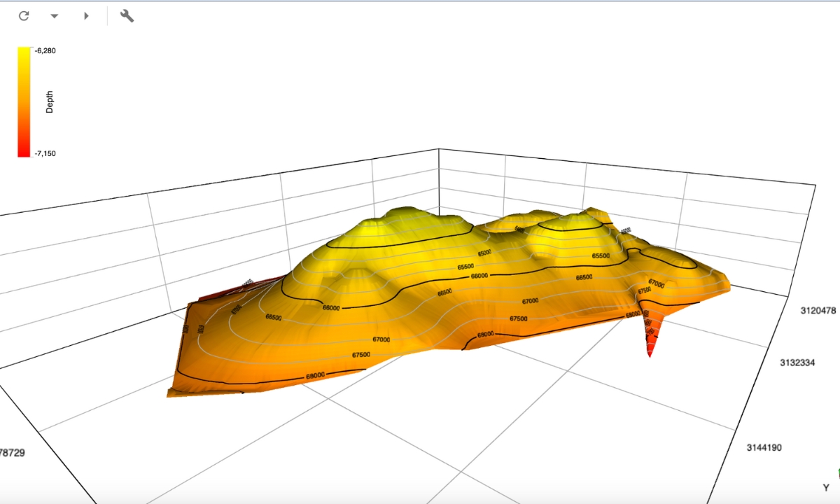The image size is (840, 504).
Task: Click the Depth color scale bar
Action: tap(24, 101)
